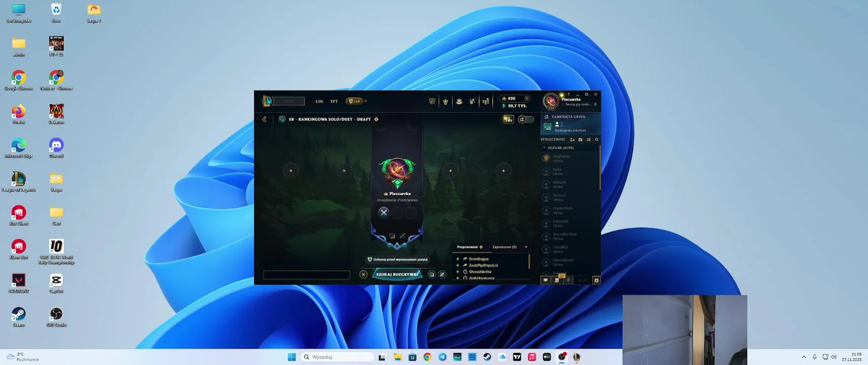Expand the suggested invites dropdown arrow
868x365 pixels.
(526, 247)
